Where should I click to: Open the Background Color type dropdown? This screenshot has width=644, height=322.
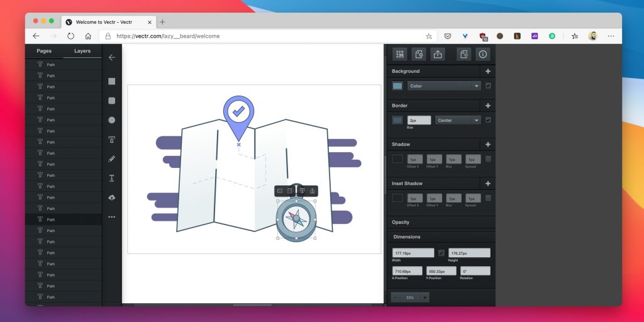444,86
